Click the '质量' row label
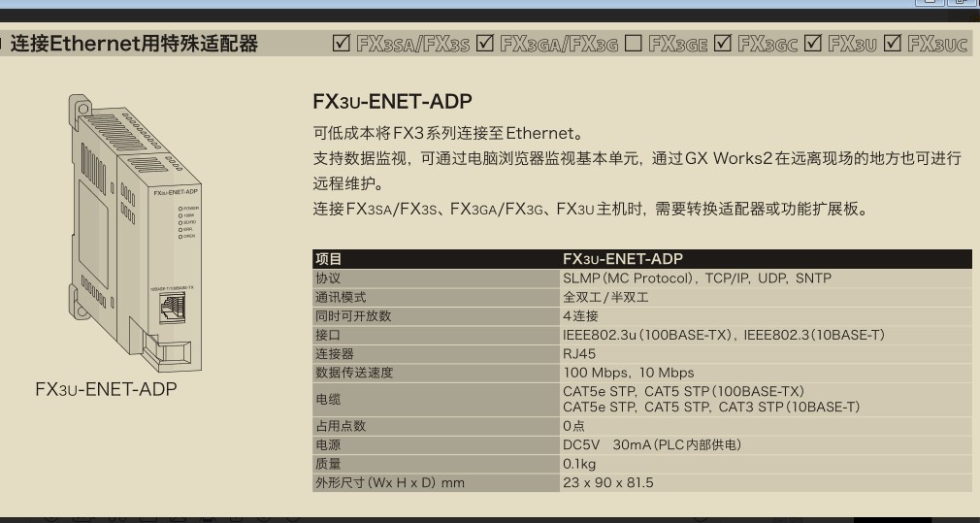Viewport: 980px width, 523px height. (437, 464)
